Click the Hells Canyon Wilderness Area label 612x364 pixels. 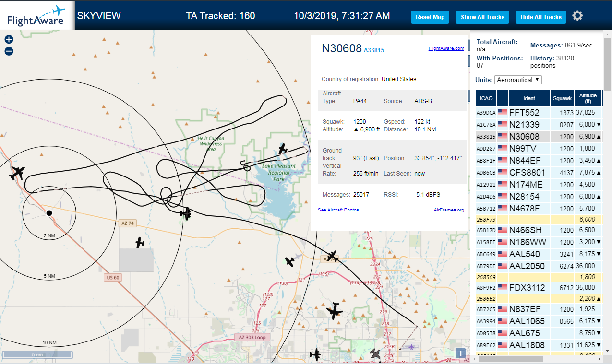click(x=211, y=143)
